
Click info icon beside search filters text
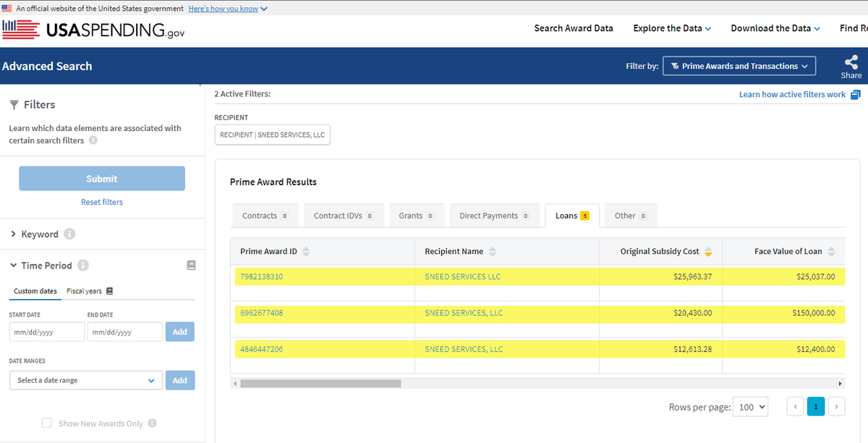coord(93,140)
